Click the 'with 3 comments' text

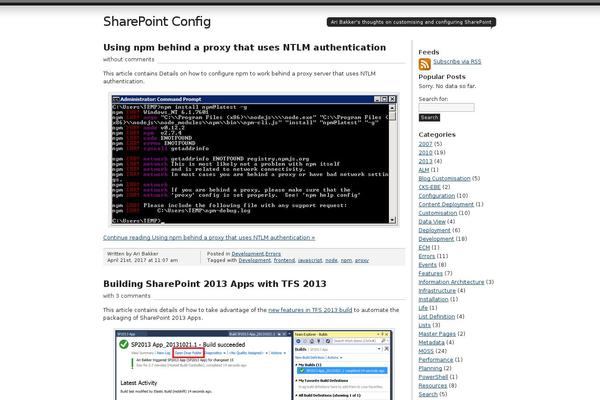[127, 296]
